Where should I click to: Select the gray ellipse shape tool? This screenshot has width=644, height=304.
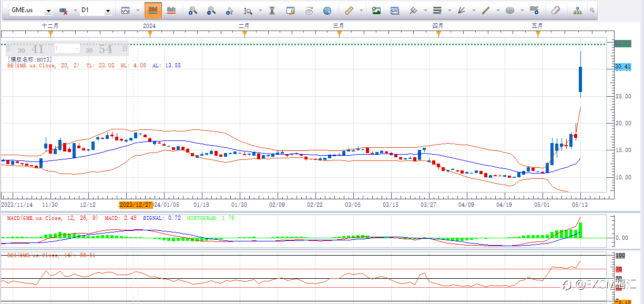[x=509, y=11]
